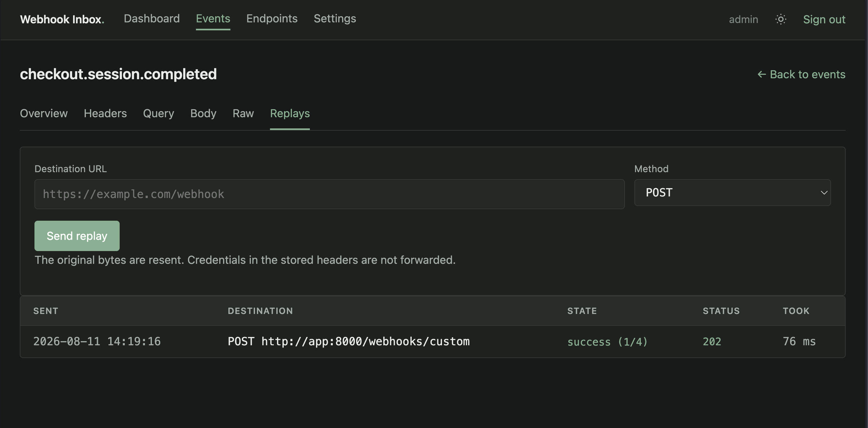This screenshot has height=428, width=868.
Task: Open the Endpoints nav item
Action: tap(272, 19)
